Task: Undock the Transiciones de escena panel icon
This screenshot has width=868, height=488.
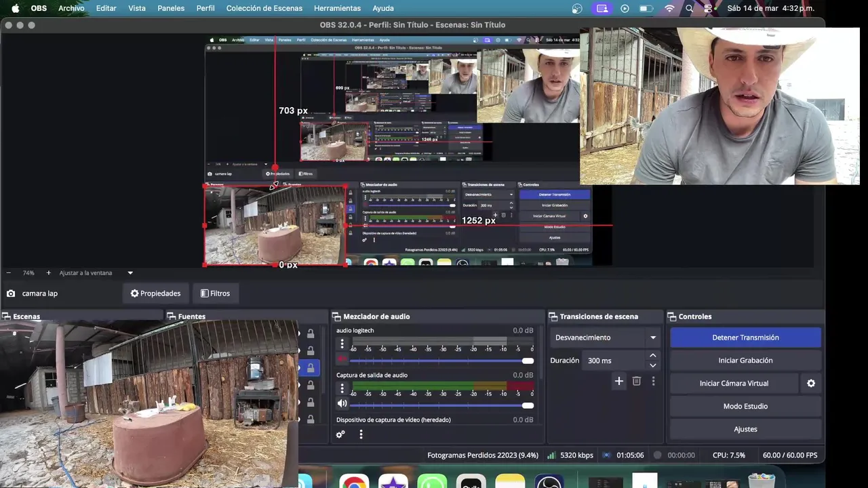Action: coord(553,317)
